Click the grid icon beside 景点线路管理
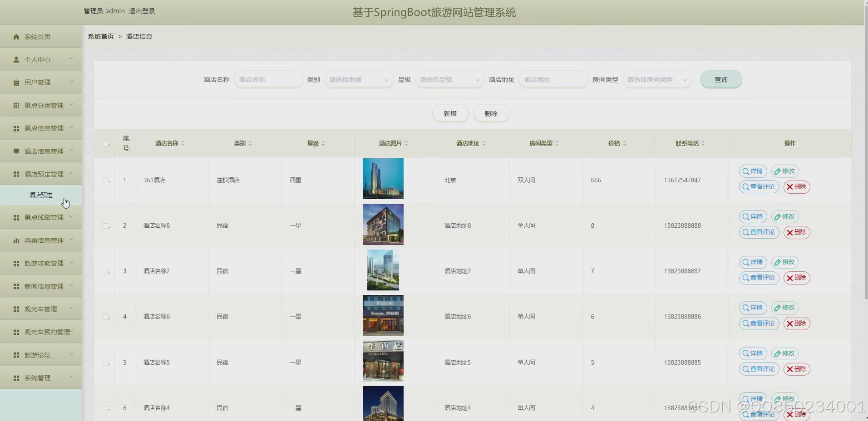Viewport: 868px width, 421px height. (16, 217)
